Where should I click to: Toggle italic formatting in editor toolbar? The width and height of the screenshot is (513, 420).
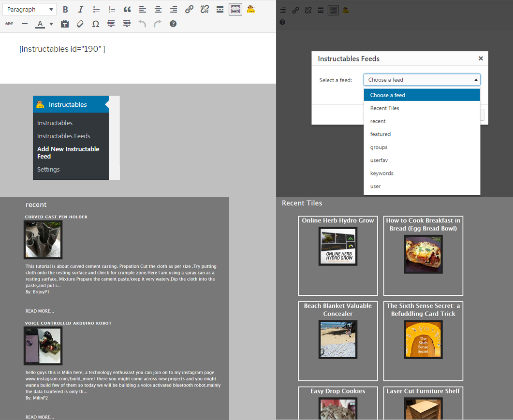80,10
